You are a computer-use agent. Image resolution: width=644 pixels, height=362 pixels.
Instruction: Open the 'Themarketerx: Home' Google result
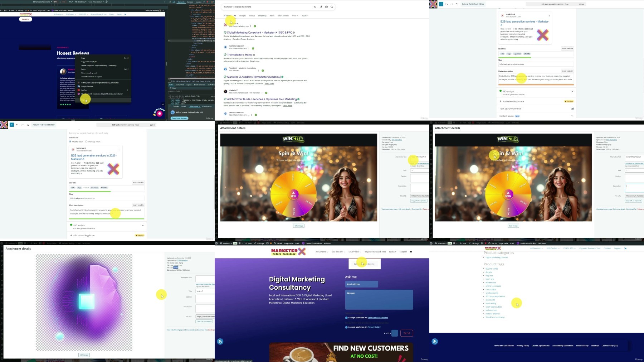[240, 55]
